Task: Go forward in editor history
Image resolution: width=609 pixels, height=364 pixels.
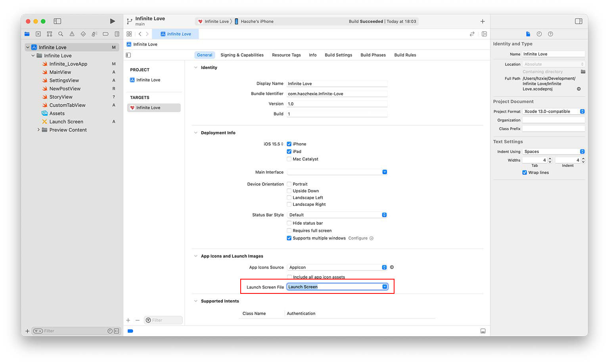Action: tap(147, 34)
